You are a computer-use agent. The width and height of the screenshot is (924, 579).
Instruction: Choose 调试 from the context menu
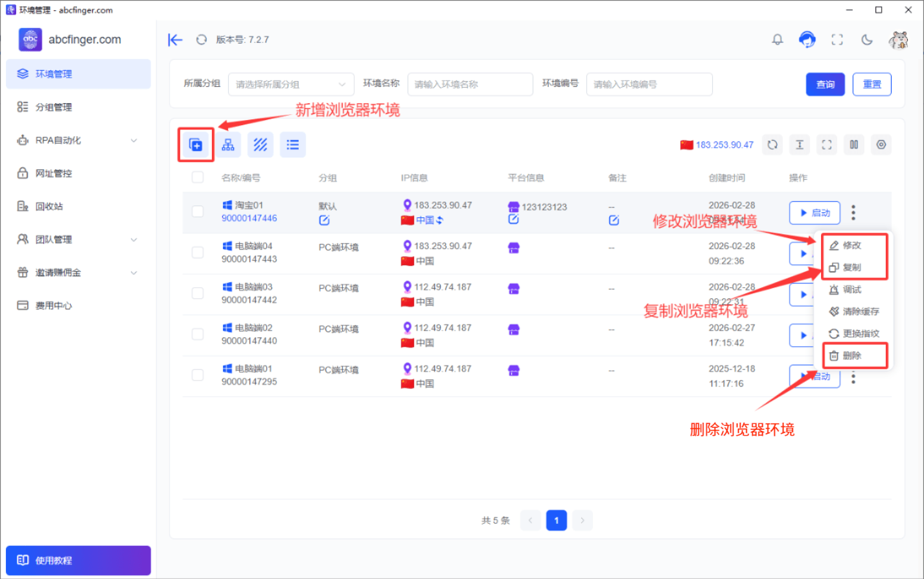pyautogui.click(x=853, y=289)
